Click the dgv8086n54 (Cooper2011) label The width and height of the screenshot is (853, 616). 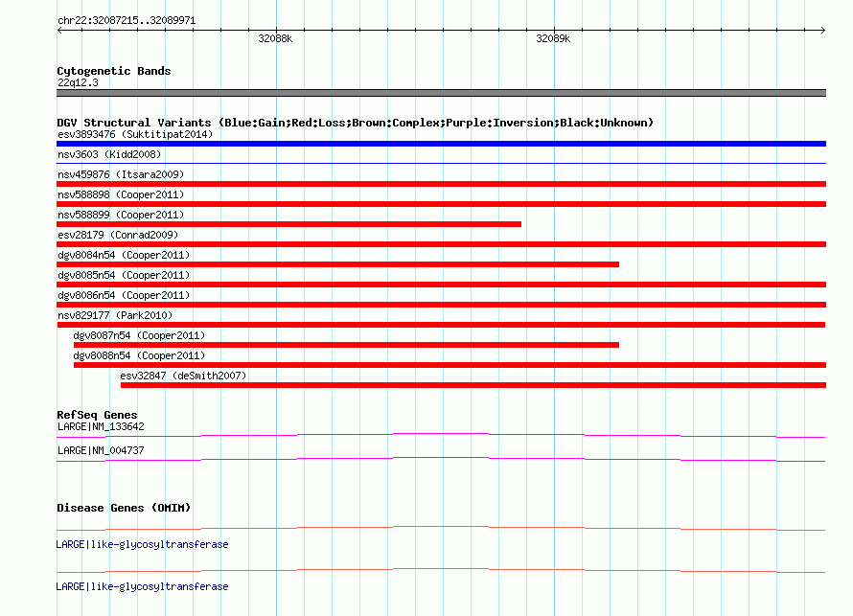pyautogui.click(x=124, y=295)
